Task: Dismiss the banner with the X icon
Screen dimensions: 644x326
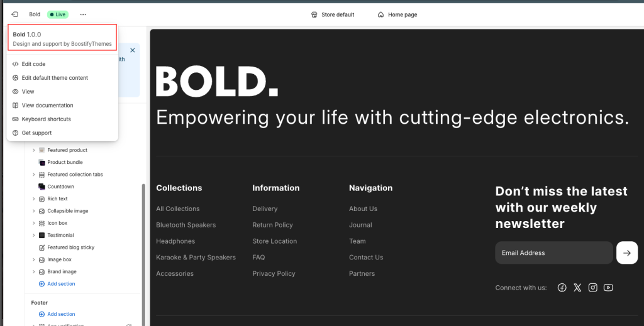Action: pos(133,50)
